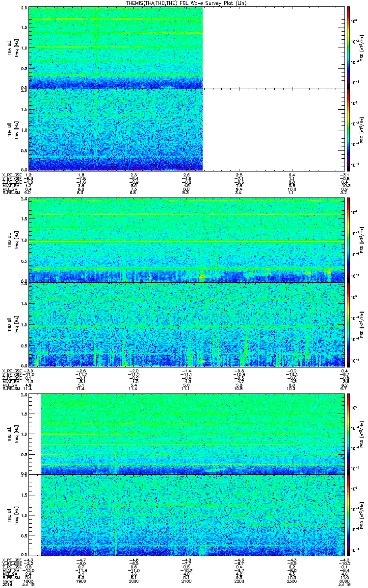
Task: Click the PSD color bar beside THA B-parallel
Action: pos(348,129)
